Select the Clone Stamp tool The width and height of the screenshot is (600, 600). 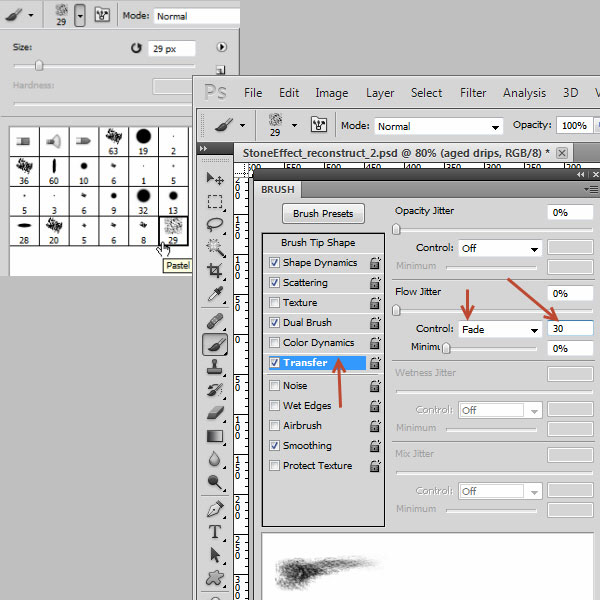pos(215,367)
